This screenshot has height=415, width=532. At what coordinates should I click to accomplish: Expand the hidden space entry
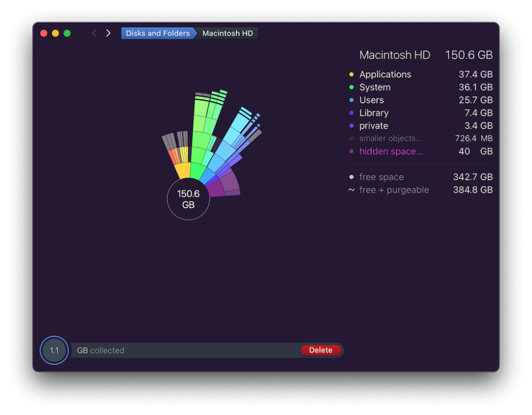(x=391, y=151)
